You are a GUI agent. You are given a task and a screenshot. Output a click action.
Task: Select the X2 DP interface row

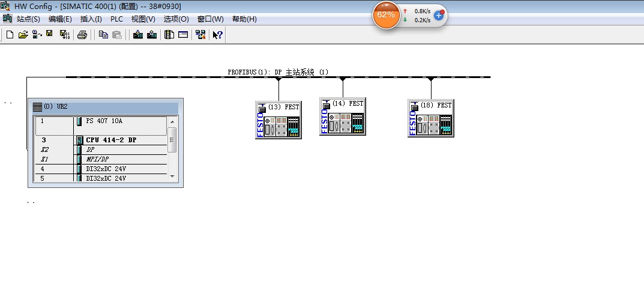click(101, 150)
